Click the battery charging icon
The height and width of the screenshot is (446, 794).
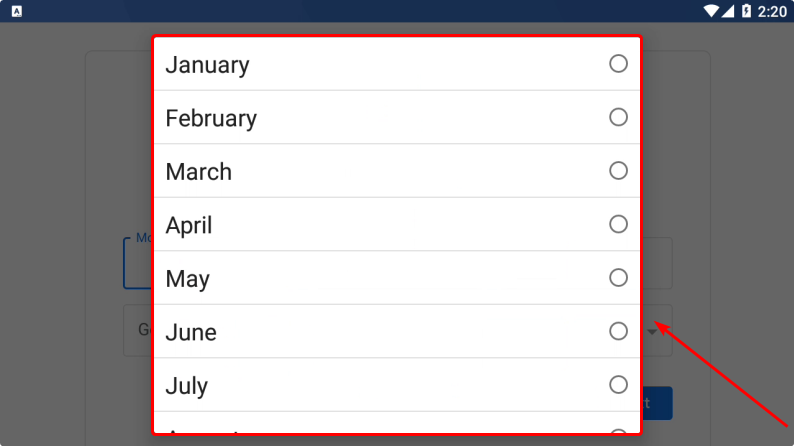[x=746, y=11]
